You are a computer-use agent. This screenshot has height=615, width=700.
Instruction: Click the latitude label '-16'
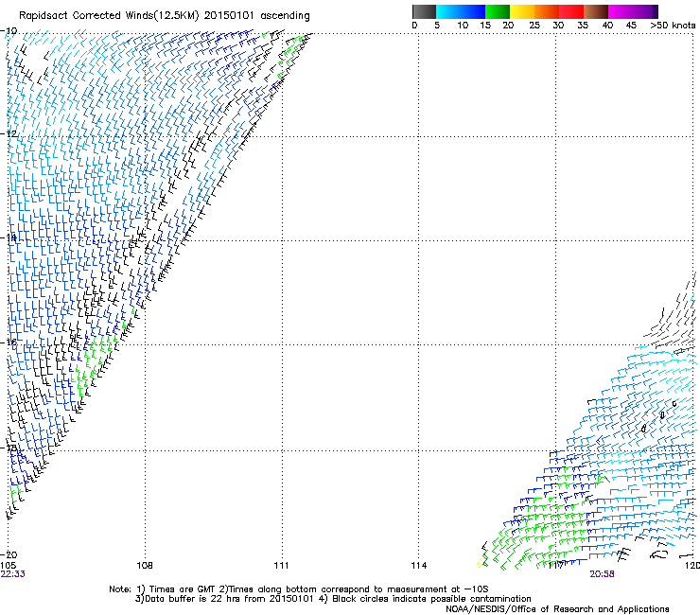[9, 343]
